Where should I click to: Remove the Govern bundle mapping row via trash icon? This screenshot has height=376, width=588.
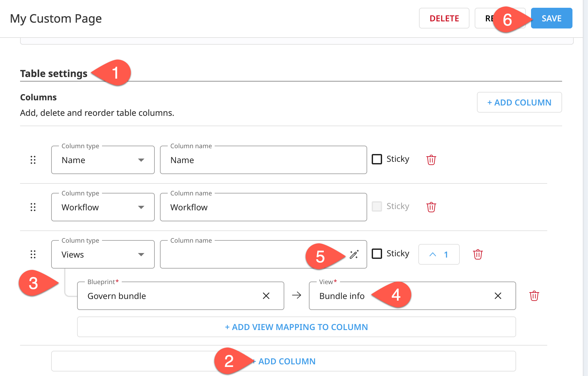click(534, 295)
